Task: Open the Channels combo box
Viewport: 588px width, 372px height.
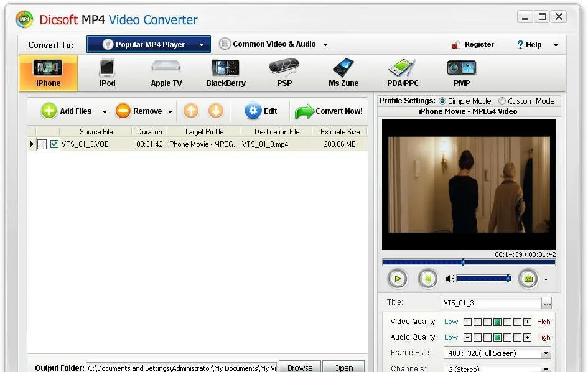Action: tap(497, 368)
